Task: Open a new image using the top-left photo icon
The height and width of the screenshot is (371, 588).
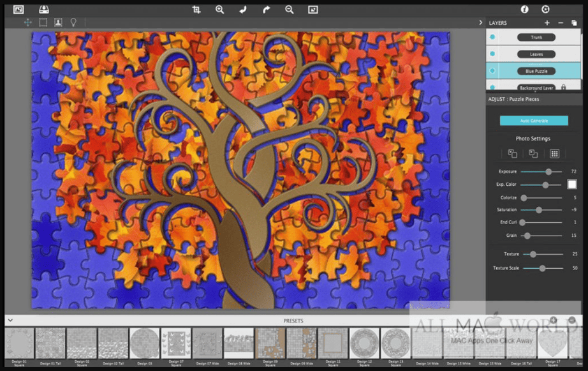Action: [x=18, y=10]
